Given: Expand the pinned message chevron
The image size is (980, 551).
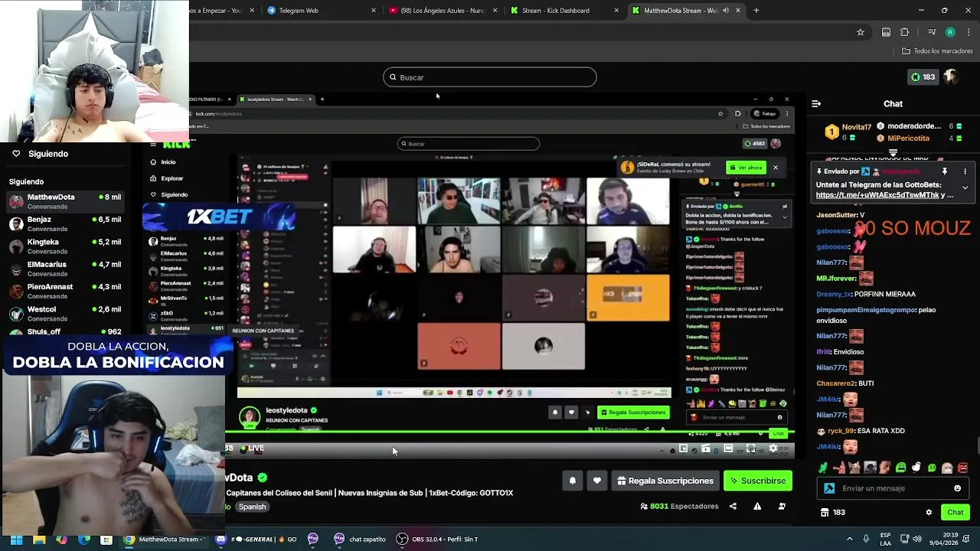Looking at the screenshot, I should [x=965, y=187].
